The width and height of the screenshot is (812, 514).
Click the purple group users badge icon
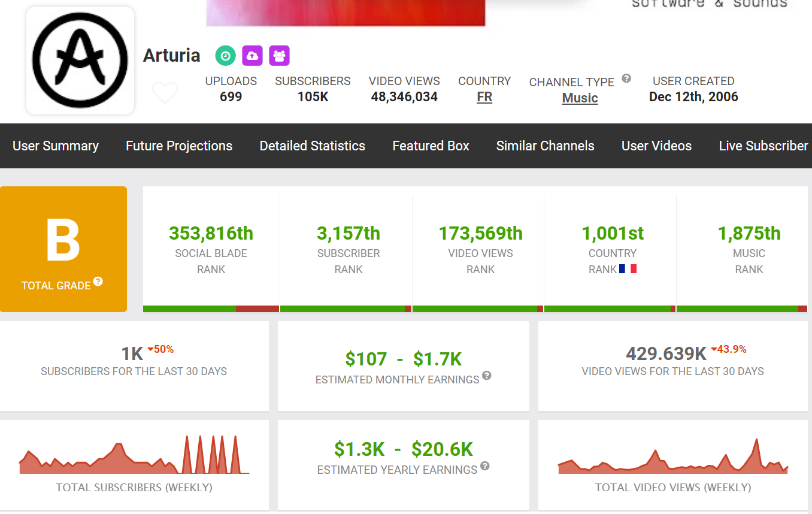pos(279,56)
